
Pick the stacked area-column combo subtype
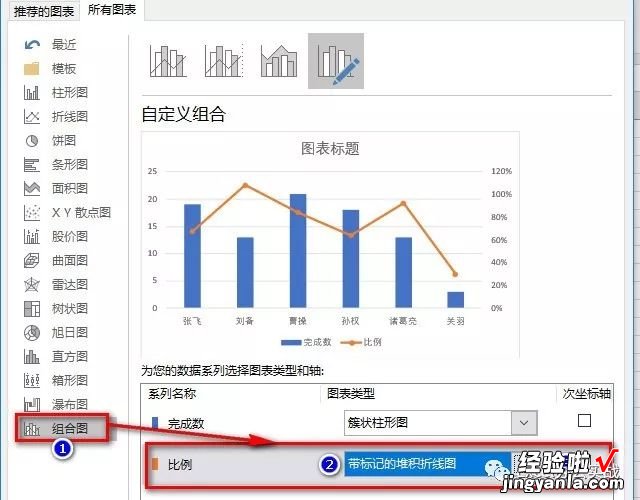279,61
